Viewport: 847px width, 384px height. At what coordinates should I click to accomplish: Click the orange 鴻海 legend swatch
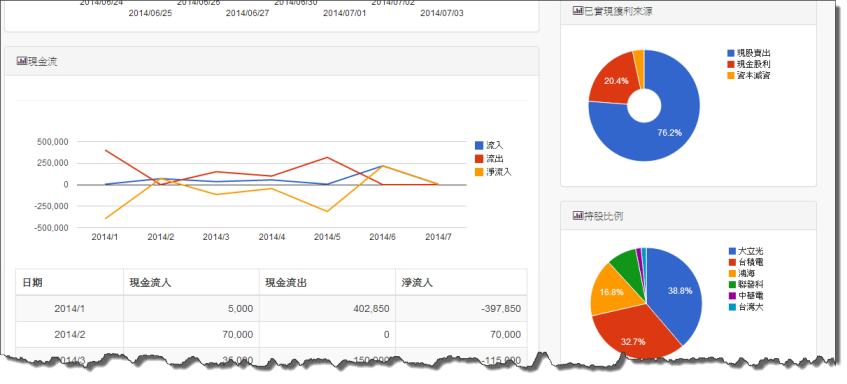click(x=732, y=274)
